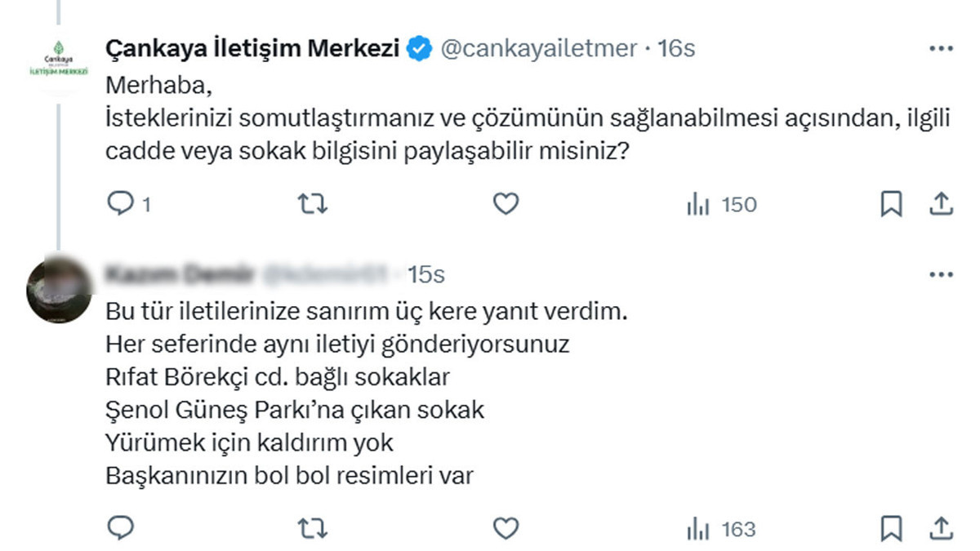980x551 pixels.
Task: Bookmark the Çankaya İletişim Merkezi tweet
Action: [890, 204]
